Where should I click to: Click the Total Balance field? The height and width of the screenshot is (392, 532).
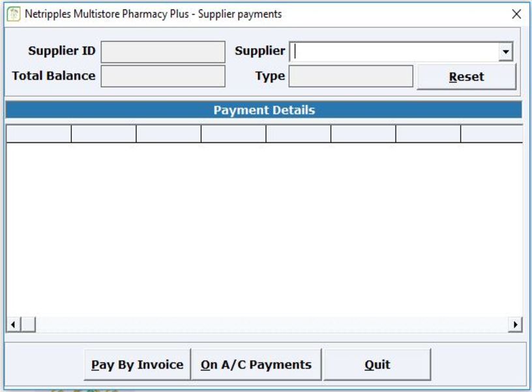pos(163,76)
